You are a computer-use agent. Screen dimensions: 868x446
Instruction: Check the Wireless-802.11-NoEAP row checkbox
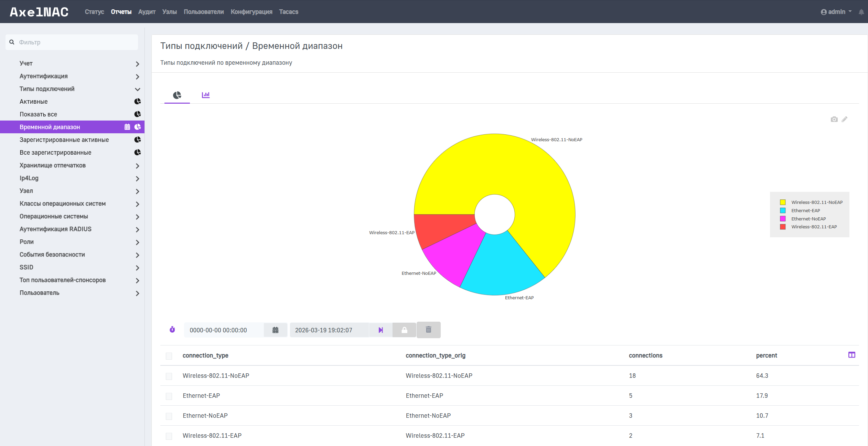coord(169,376)
